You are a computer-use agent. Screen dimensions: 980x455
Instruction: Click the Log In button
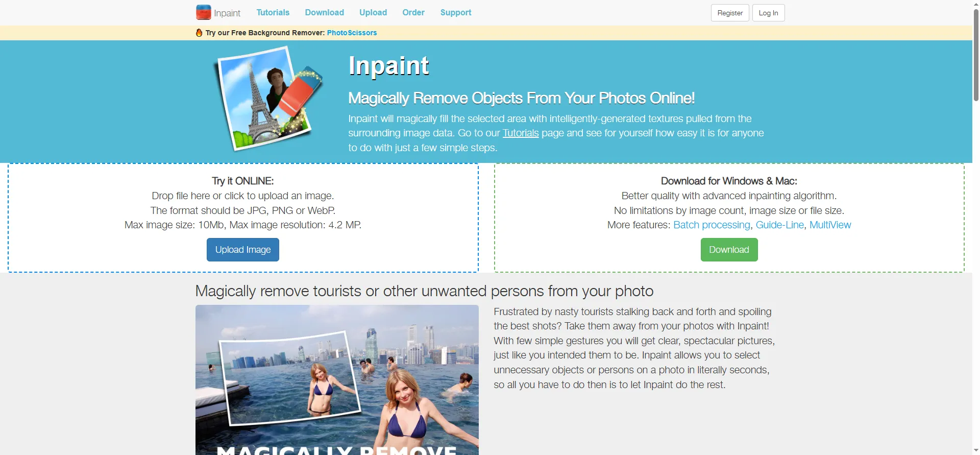[768, 13]
